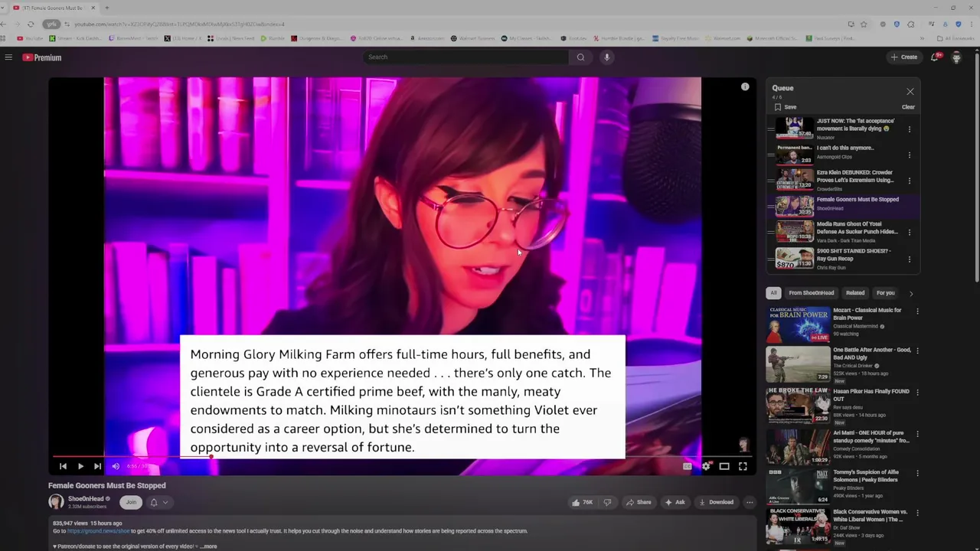Image resolution: width=980 pixels, height=551 pixels.
Task: Open a new browser tab
Action: point(106,8)
